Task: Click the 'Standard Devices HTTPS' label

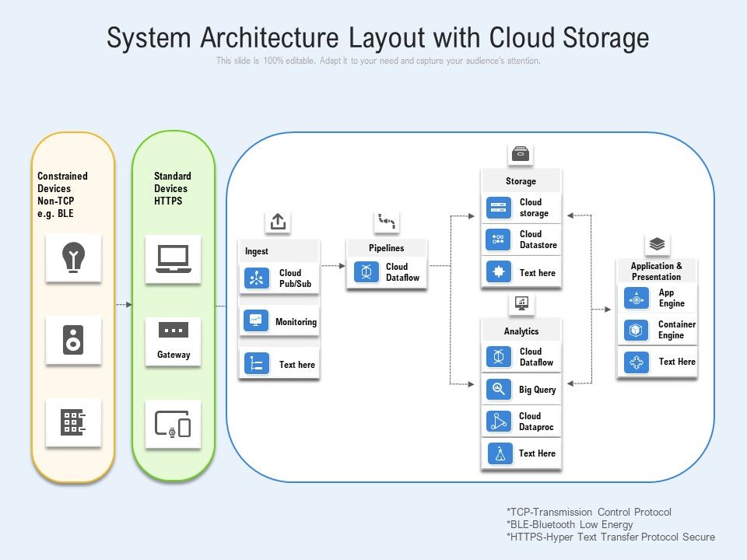Action: pos(173,188)
